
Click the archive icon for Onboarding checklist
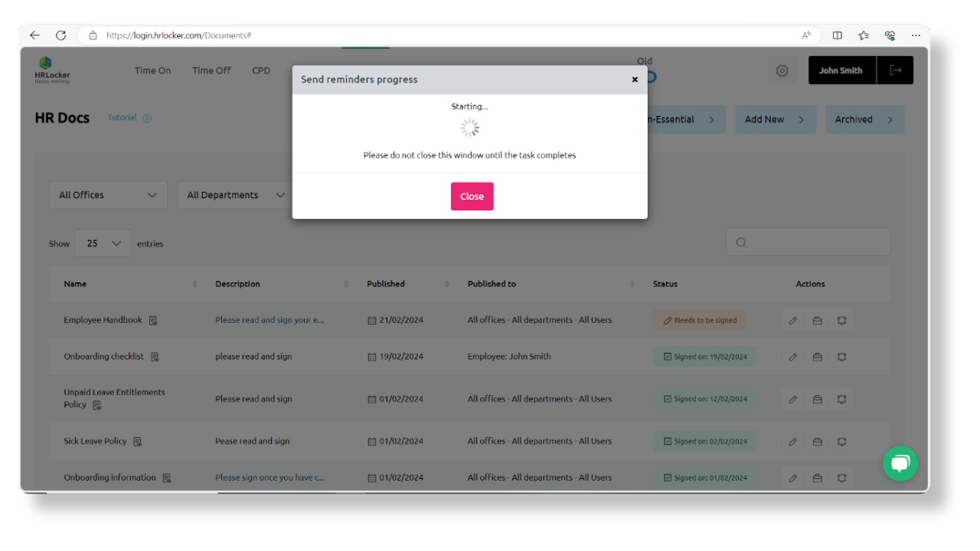pos(817,357)
